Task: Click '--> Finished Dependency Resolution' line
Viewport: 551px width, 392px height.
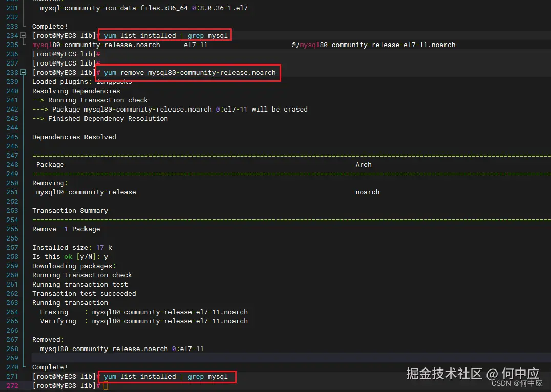Action: point(100,119)
